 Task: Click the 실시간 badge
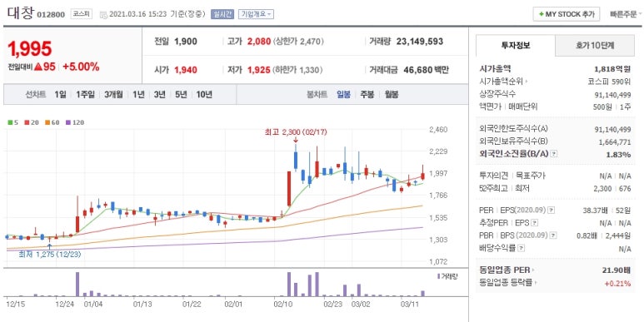coord(222,14)
